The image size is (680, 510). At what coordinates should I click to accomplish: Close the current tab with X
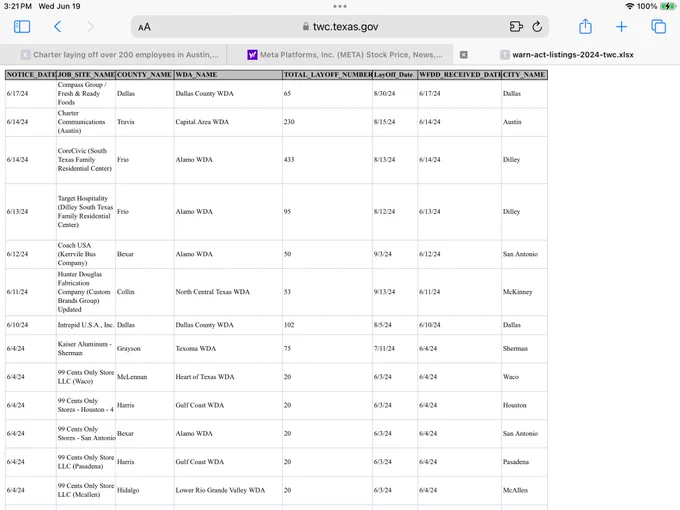pyautogui.click(x=464, y=55)
